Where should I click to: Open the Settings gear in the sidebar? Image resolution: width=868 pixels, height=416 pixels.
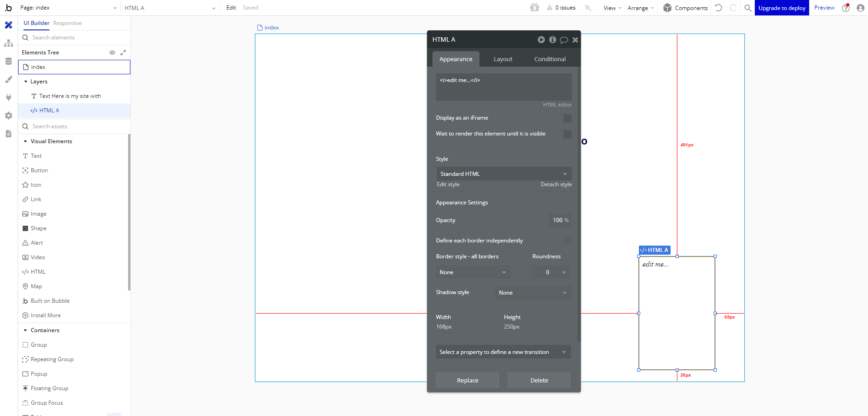(x=9, y=116)
